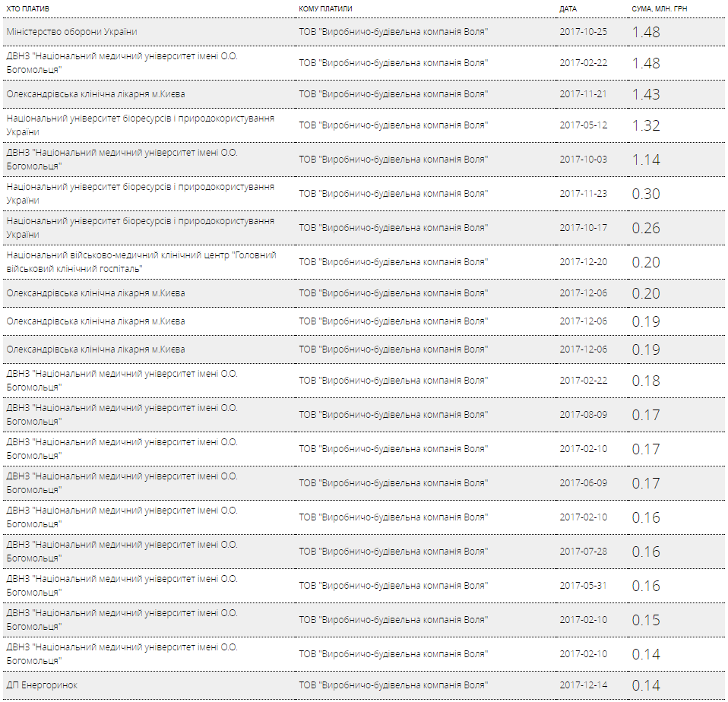The image size is (728, 702).
Task: Click the date 2017-07-28
Action: (x=583, y=551)
